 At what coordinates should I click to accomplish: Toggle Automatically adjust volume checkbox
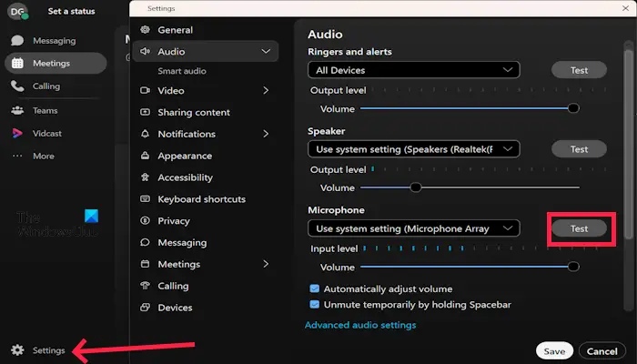tap(315, 288)
